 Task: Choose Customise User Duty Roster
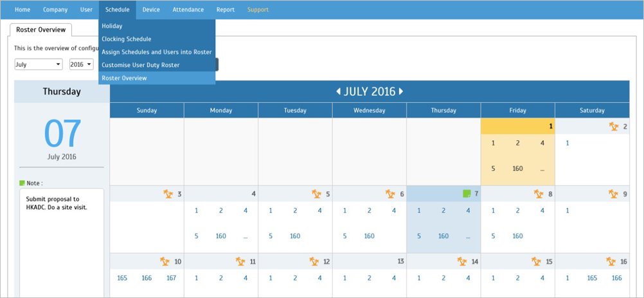tap(157, 65)
